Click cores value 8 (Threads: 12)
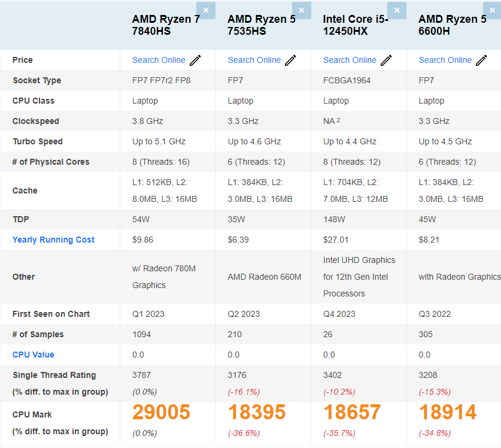 coord(352,162)
